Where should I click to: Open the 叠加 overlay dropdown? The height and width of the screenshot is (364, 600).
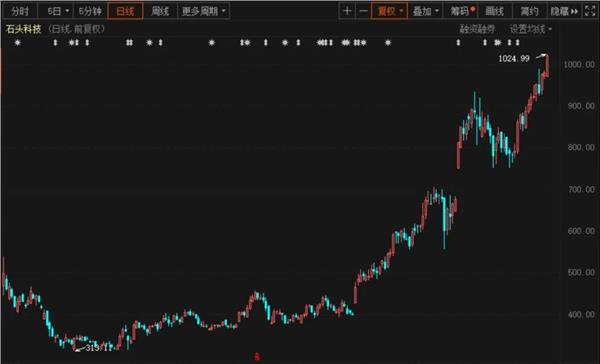425,11
